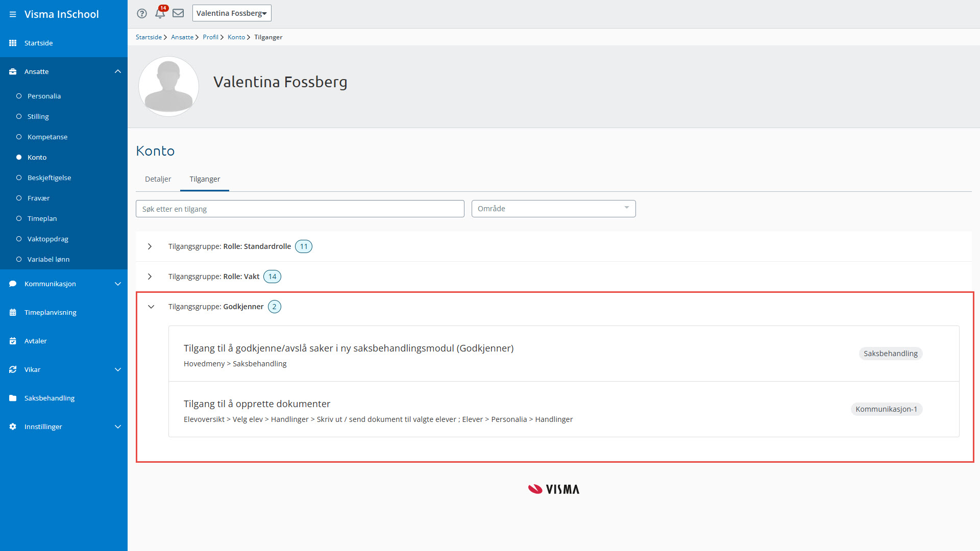Click the Avtaler calendar-check icon
980x551 pixels.
[13, 341]
